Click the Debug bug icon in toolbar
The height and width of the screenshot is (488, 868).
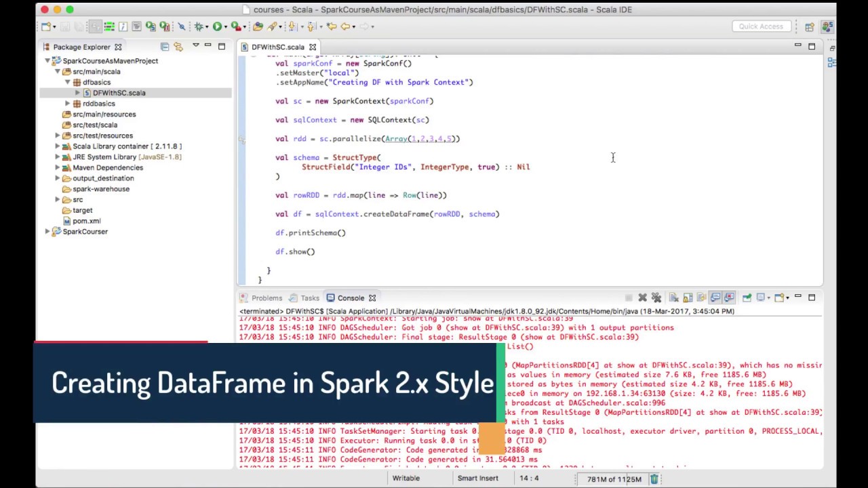pos(198,26)
